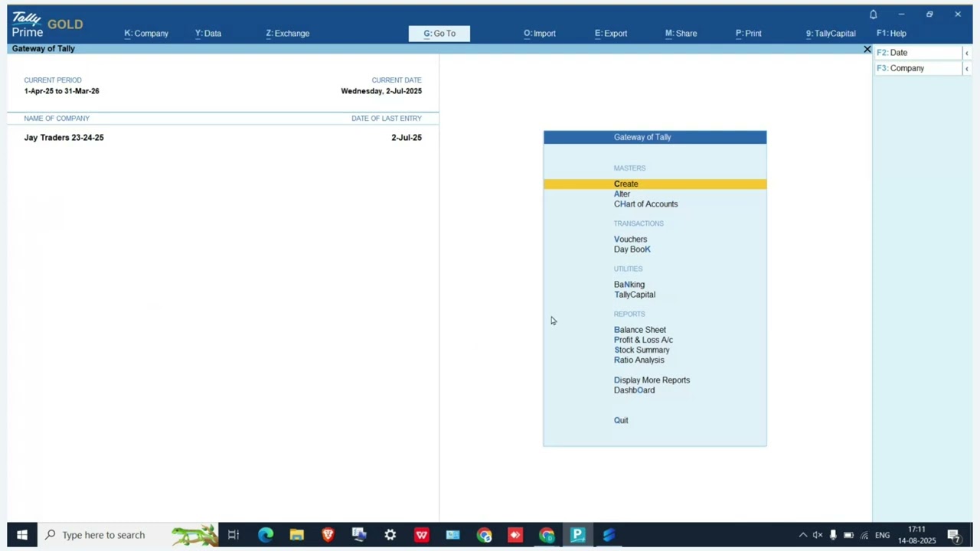
Task: Open the P: Print menu
Action: point(748,34)
